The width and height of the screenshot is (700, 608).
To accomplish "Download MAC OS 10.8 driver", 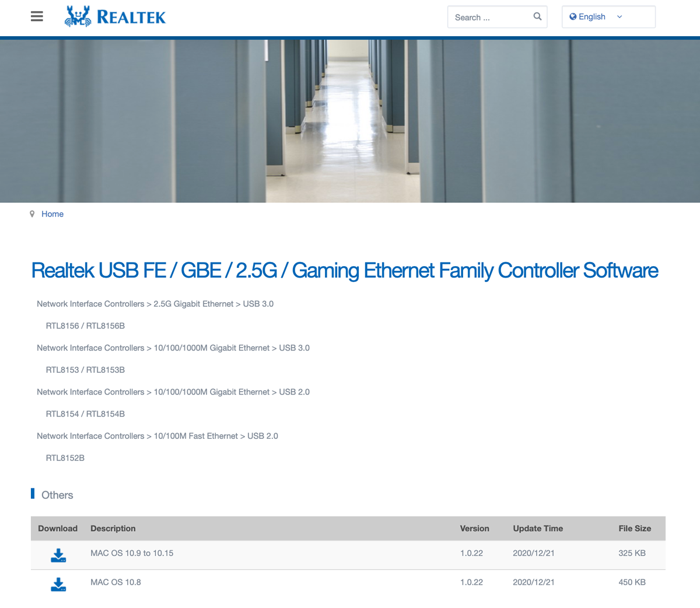I will [58, 584].
